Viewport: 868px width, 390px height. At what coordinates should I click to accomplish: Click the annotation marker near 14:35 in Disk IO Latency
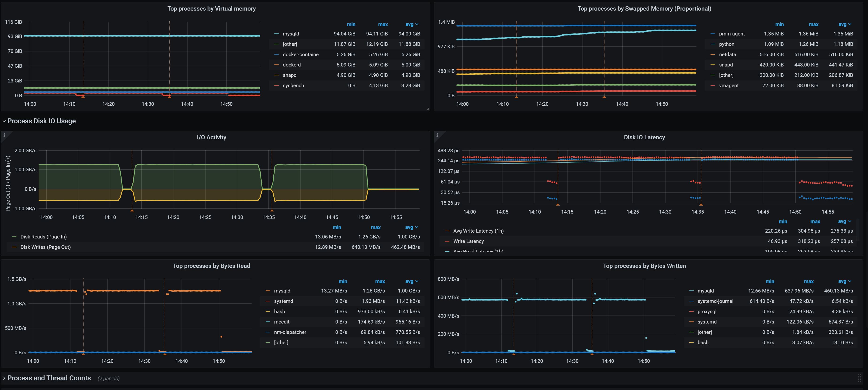701,204
